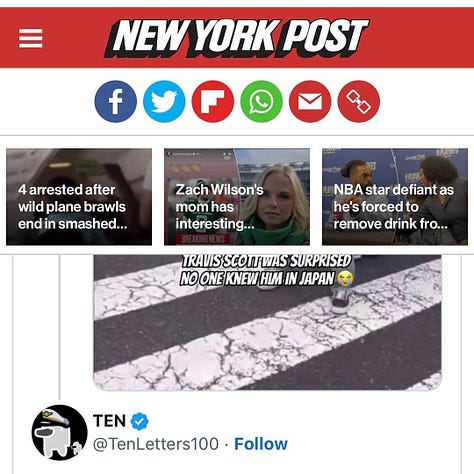Click the TEN display name
This screenshot has width=474, height=474.
109,421
